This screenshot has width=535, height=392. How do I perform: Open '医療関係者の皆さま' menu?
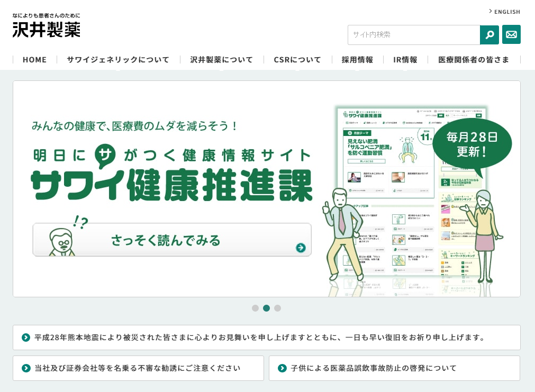pos(474,60)
